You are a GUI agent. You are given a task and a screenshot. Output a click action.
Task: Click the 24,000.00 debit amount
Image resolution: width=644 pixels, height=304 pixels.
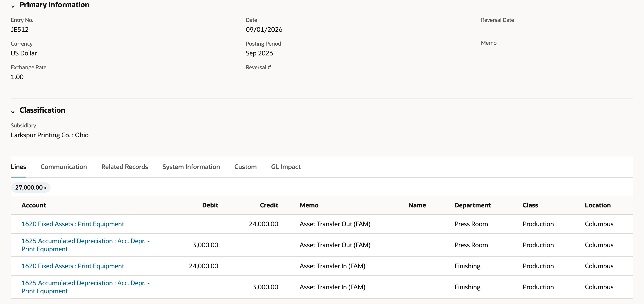pos(203,266)
